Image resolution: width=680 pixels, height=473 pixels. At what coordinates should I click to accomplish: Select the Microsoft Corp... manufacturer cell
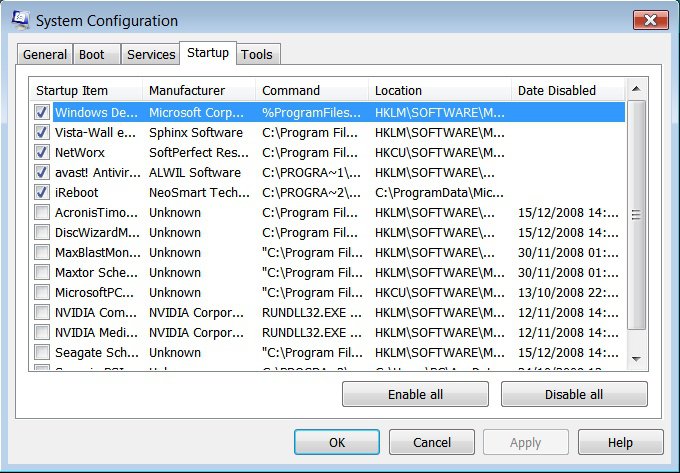tap(196, 113)
